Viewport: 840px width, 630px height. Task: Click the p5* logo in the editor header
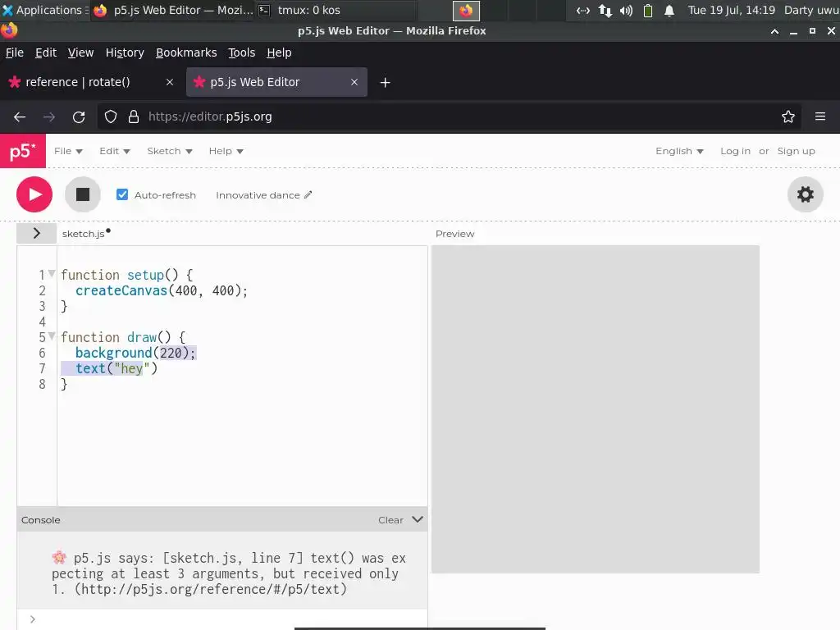tap(22, 151)
